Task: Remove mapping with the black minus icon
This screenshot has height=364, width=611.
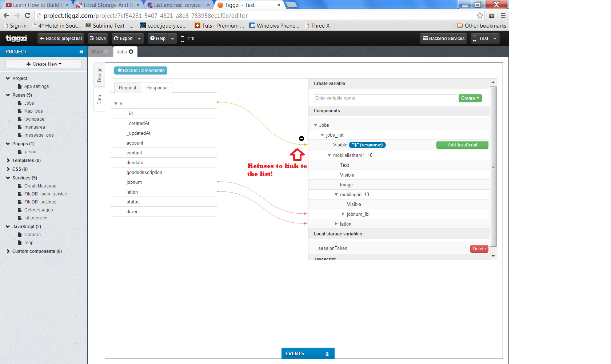Action: [301, 138]
